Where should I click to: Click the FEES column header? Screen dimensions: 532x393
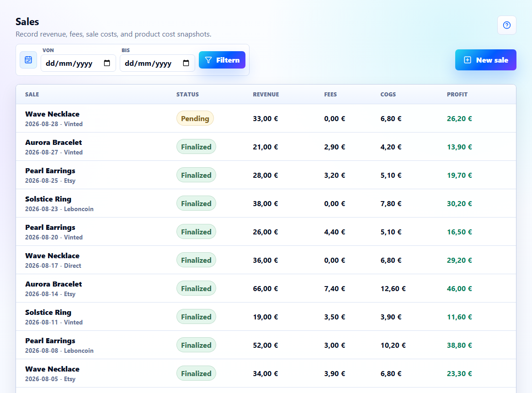[x=330, y=94]
